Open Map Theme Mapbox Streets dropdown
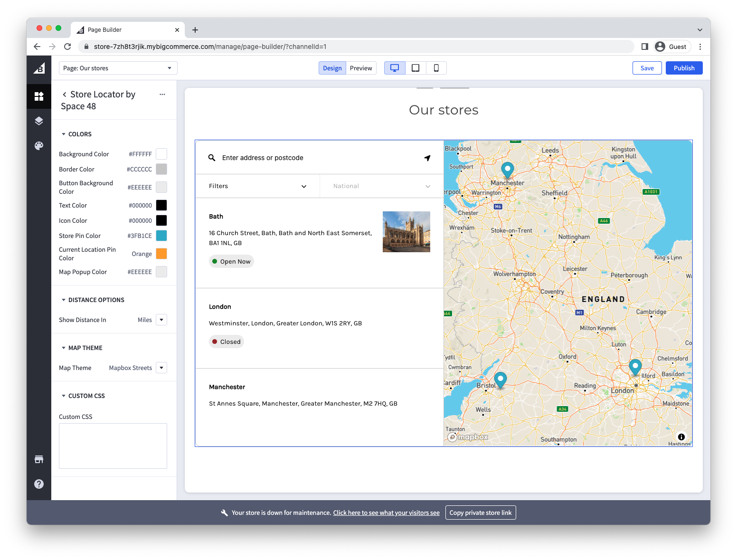 (161, 368)
